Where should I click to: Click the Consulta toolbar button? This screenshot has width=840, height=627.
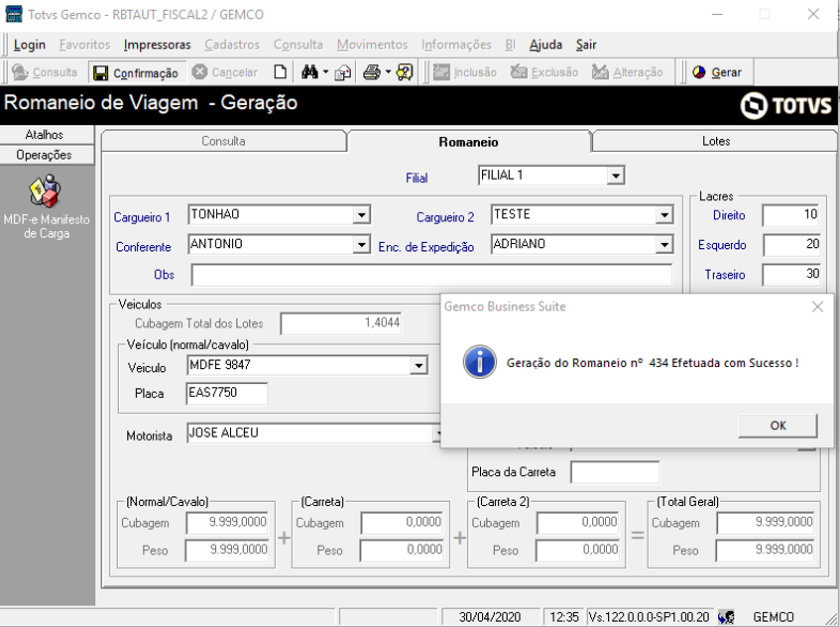point(45,72)
